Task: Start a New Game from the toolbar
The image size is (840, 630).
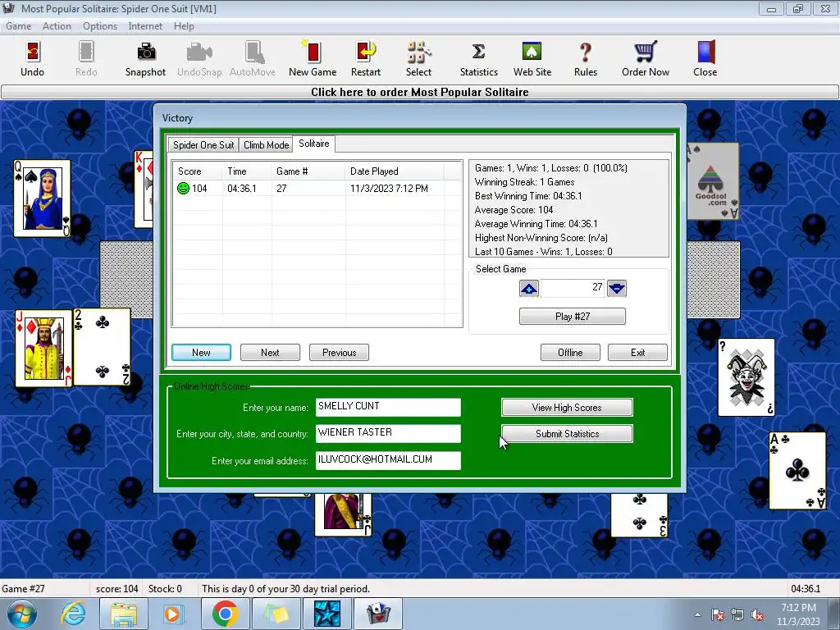Action: click(313, 58)
